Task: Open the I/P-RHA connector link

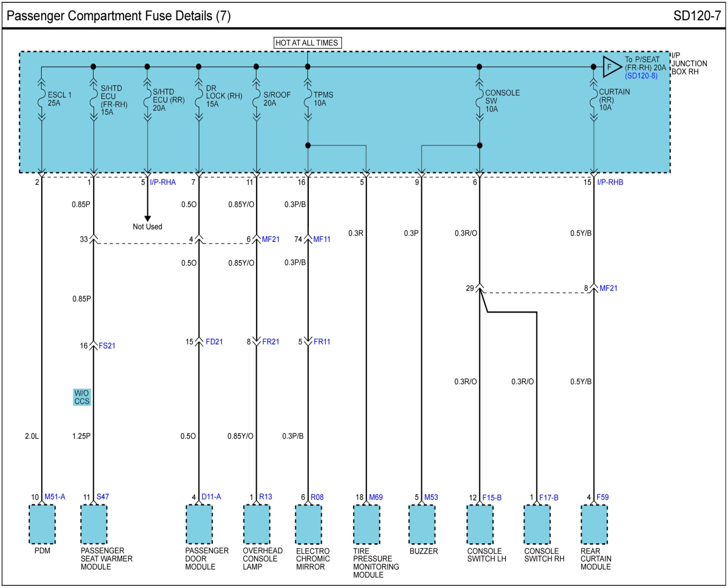Action: pos(163,182)
